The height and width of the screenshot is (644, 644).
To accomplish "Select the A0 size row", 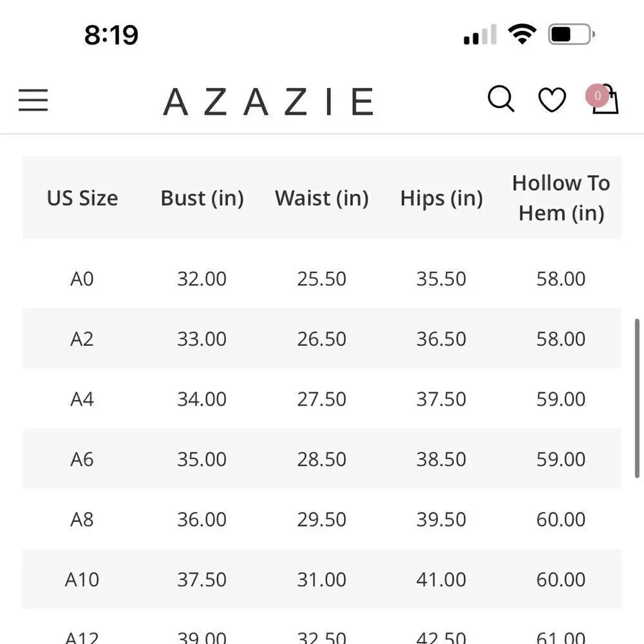I will coord(321,278).
